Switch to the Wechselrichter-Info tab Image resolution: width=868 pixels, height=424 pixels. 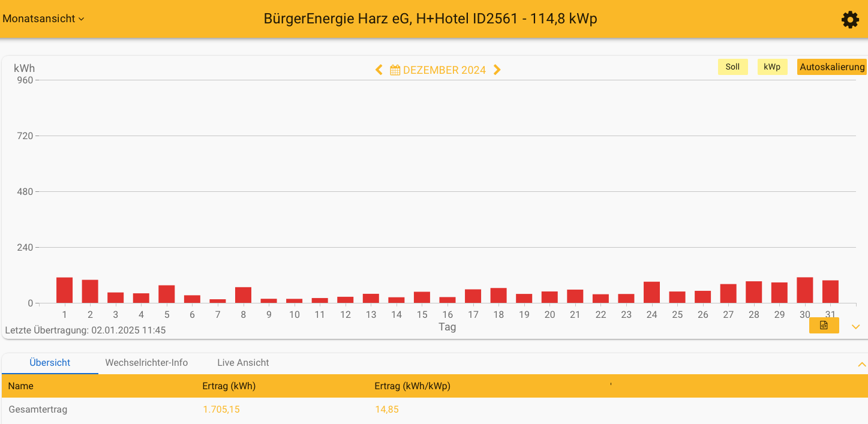point(146,363)
